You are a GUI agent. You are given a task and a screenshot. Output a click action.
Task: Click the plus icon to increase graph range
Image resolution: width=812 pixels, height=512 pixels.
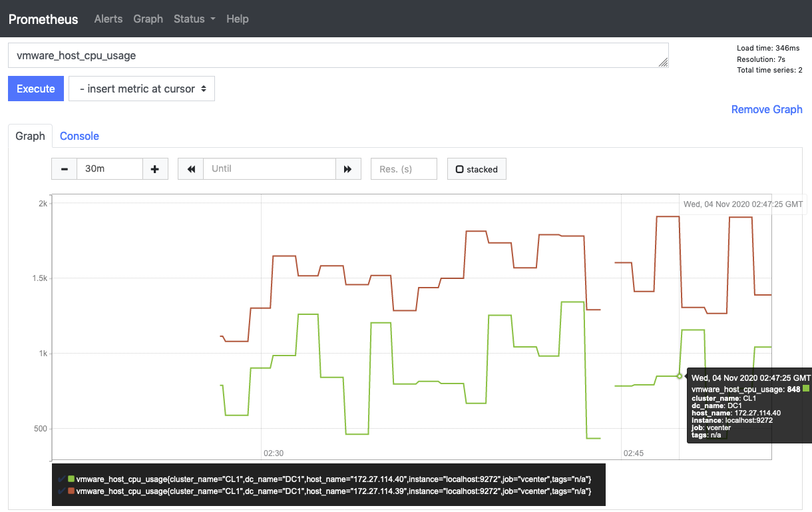click(155, 169)
